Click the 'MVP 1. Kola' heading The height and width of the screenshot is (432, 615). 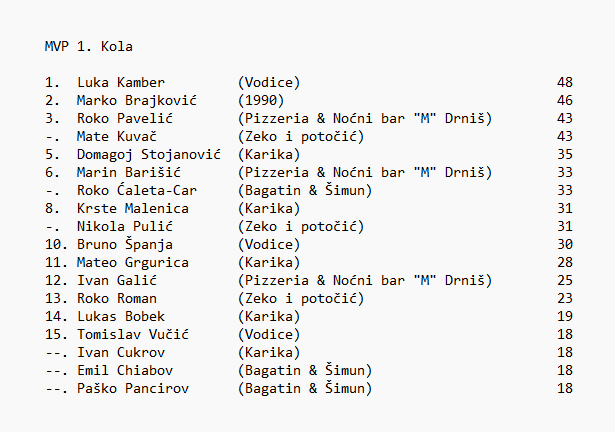coord(88,46)
